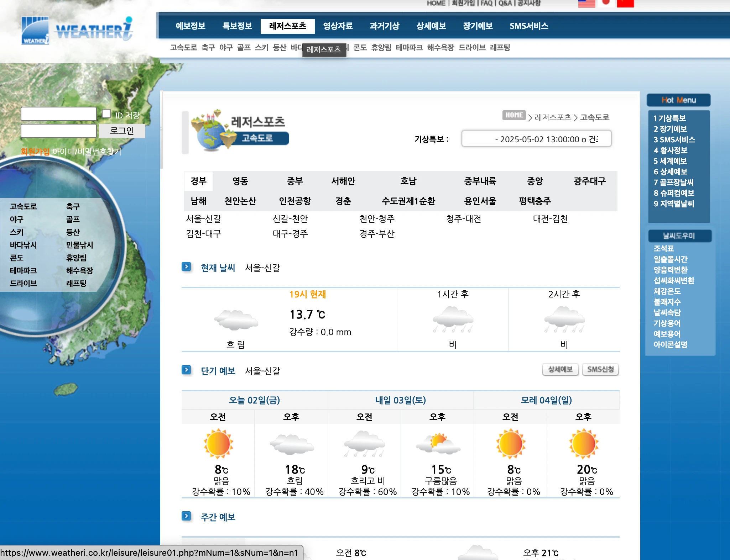Open the 레저스포츠 main menu tab

(287, 26)
